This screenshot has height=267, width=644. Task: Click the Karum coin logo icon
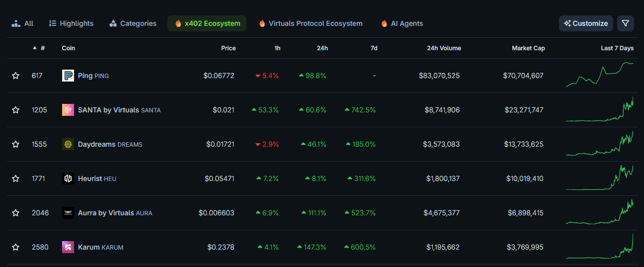(68, 247)
